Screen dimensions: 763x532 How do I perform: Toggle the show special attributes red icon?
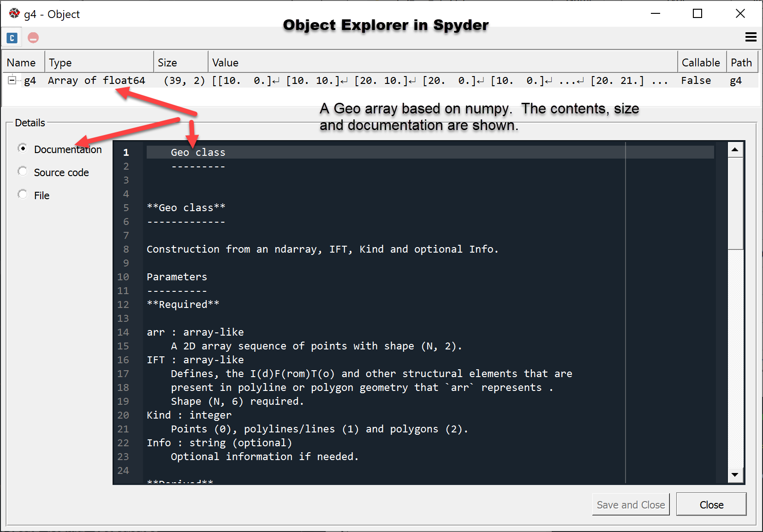pyautogui.click(x=33, y=38)
